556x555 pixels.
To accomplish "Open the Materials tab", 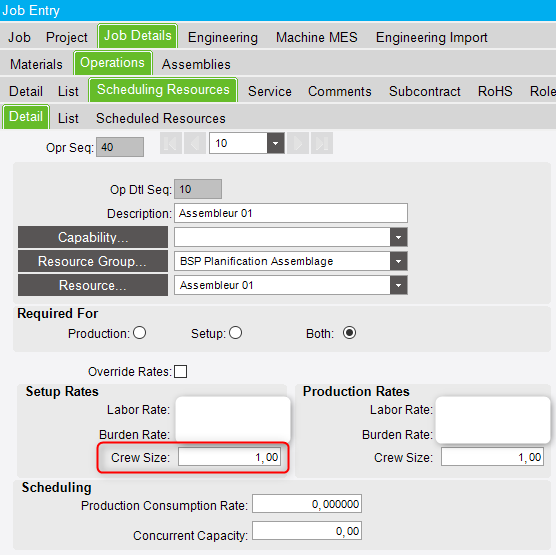I will (x=36, y=65).
